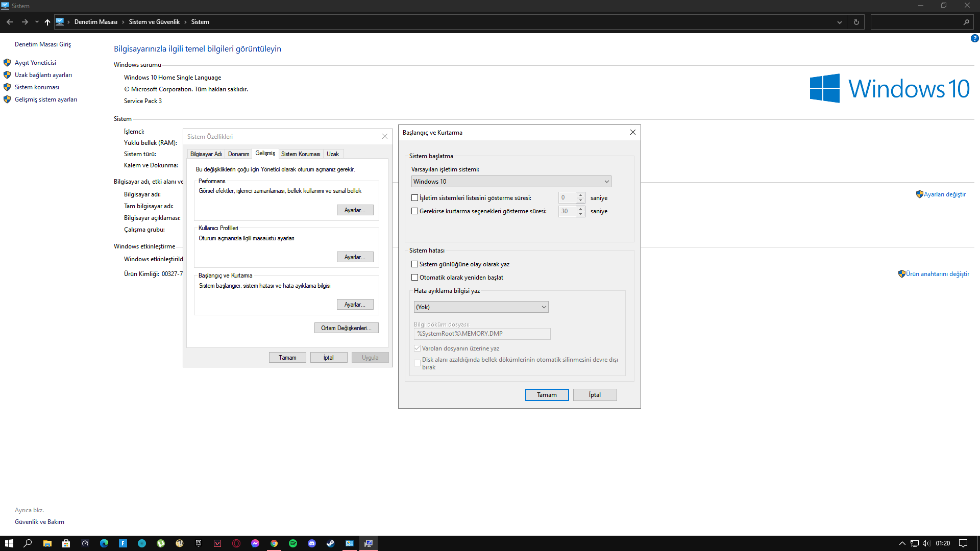Click the shield icon beside Ayarları değiştir
The image size is (980, 551).
(919, 194)
